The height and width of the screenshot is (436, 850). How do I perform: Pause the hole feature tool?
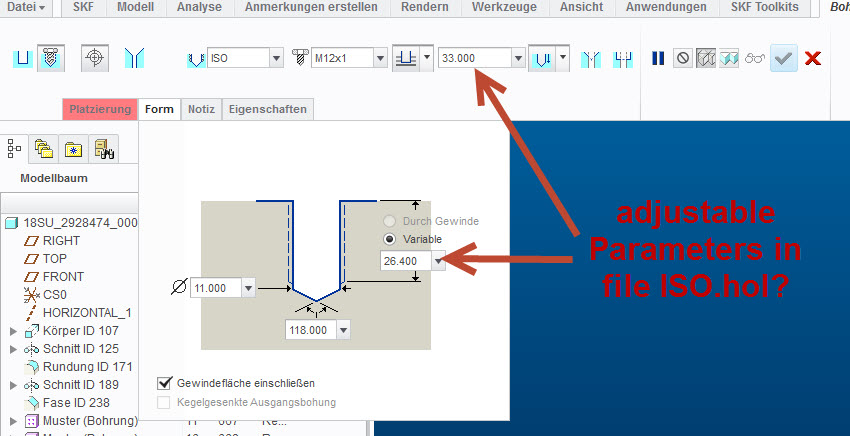pos(658,58)
